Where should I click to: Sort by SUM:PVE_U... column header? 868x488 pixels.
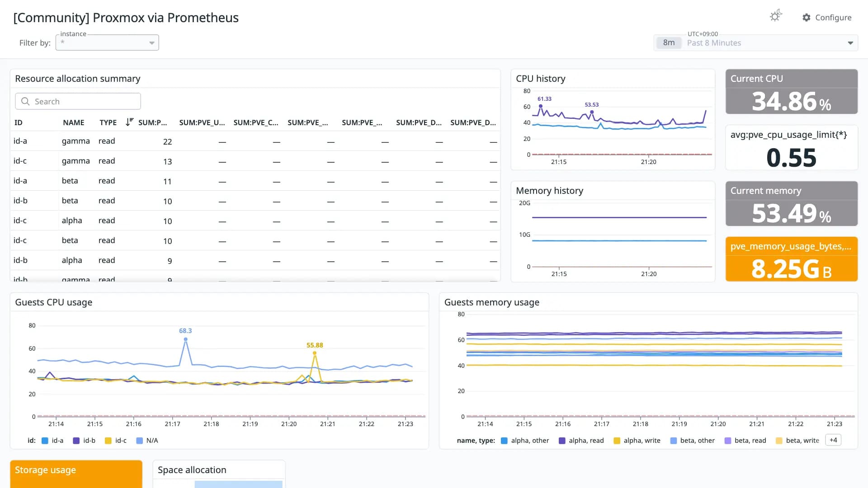pyautogui.click(x=202, y=122)
